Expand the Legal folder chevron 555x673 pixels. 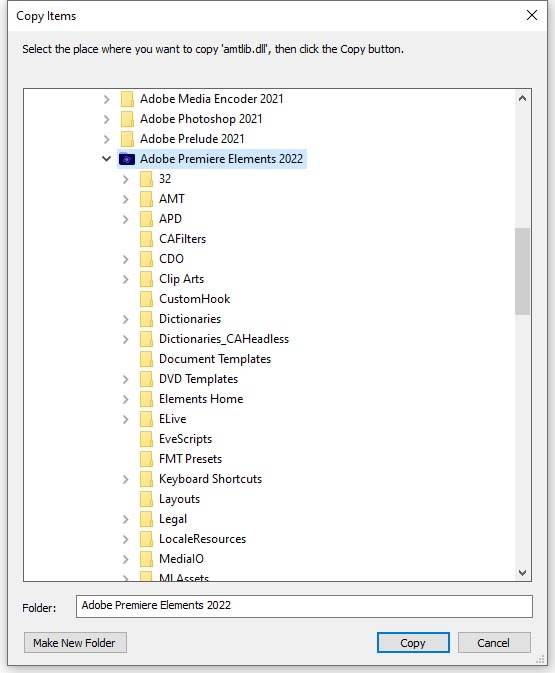point(125,520)
